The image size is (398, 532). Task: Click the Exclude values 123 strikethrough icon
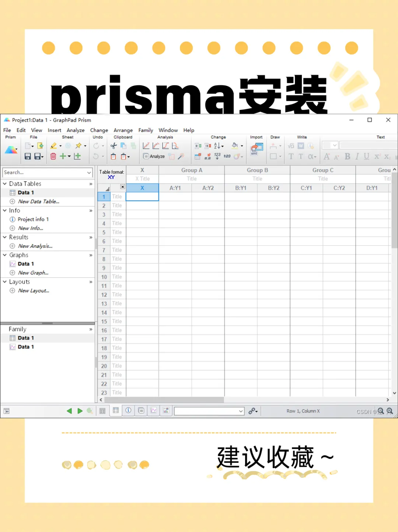(x=227, y=156)
